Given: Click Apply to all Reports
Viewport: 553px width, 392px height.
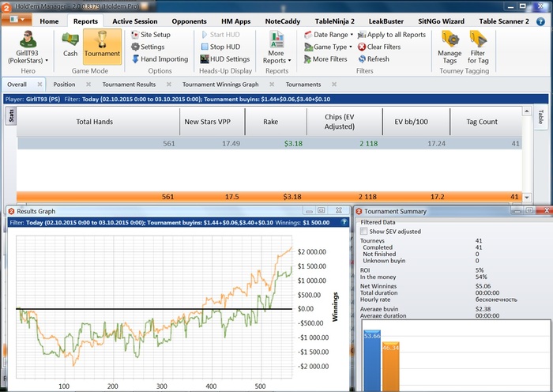Looking at the screenshot, I should (392, 35).
